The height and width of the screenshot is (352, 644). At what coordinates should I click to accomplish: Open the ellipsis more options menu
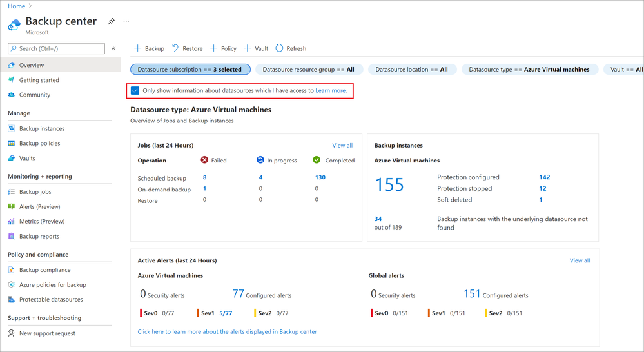126,21
